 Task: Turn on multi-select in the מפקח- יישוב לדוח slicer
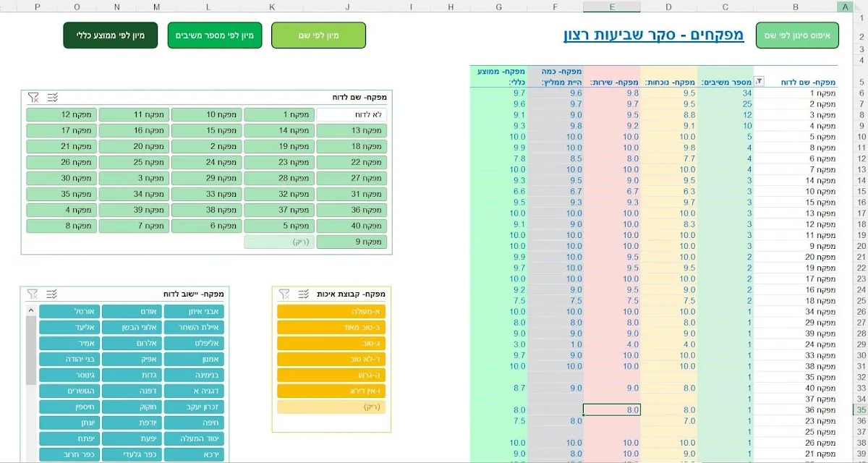52,294
